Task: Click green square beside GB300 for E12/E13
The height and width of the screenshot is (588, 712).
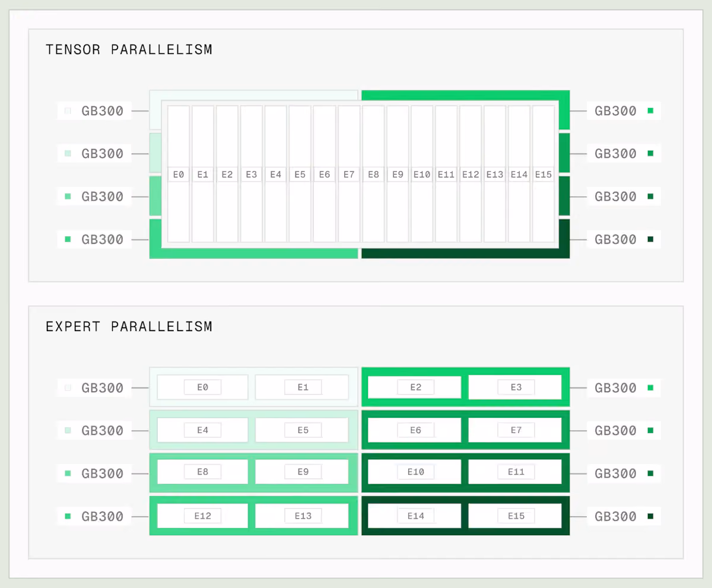Action: coord(68,516)
